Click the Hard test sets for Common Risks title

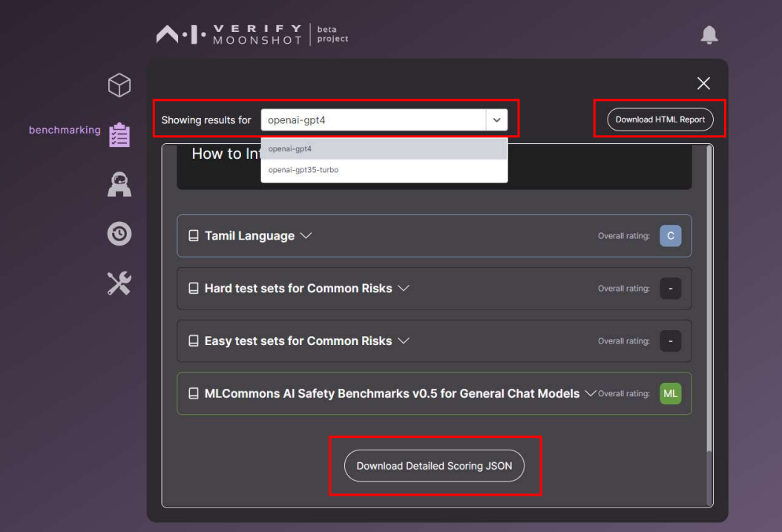click(298, 288)
